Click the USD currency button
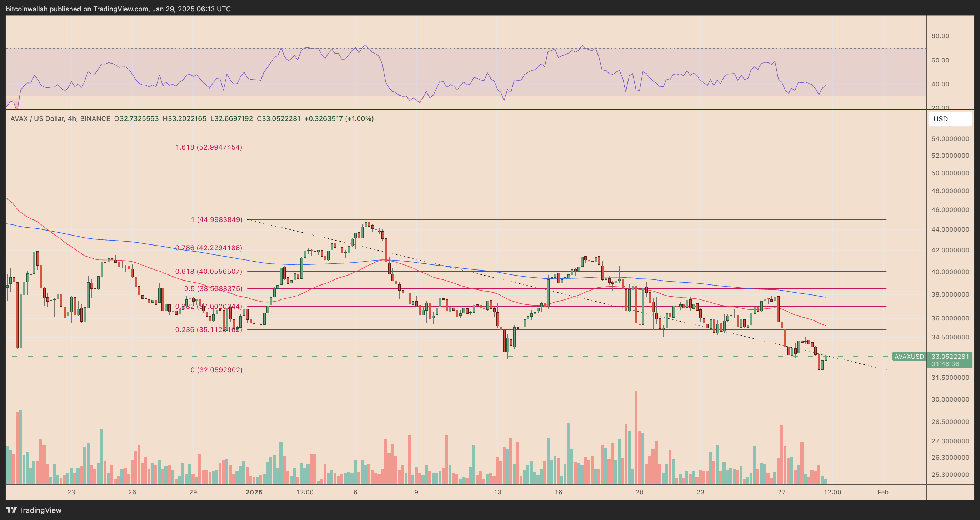980x520 pixels. [950, 119]
